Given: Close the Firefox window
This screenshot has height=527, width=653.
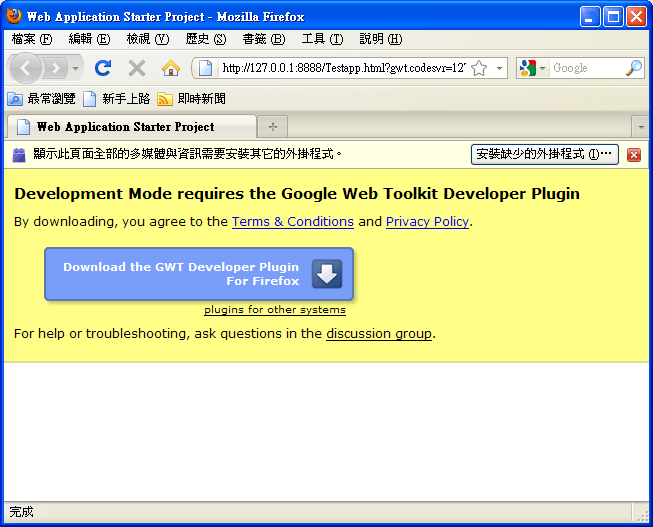Looking at the screenshot, I should [636, 17].
